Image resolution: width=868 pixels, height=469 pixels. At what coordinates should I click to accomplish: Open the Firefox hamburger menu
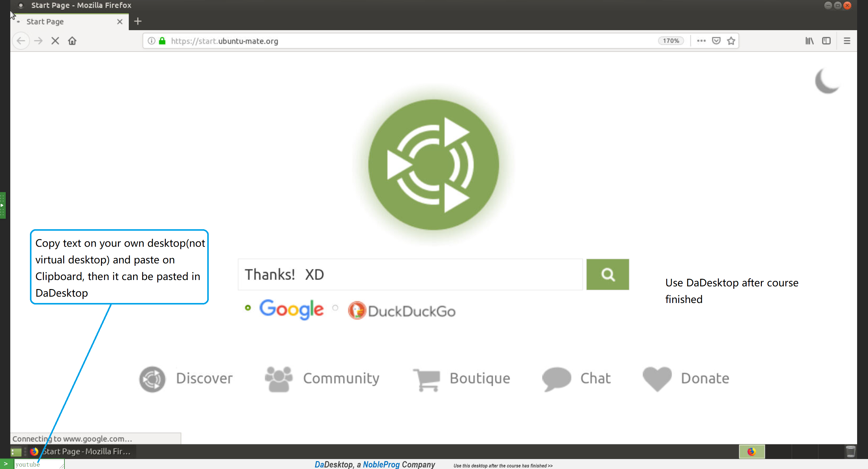[x=847, y=41]
